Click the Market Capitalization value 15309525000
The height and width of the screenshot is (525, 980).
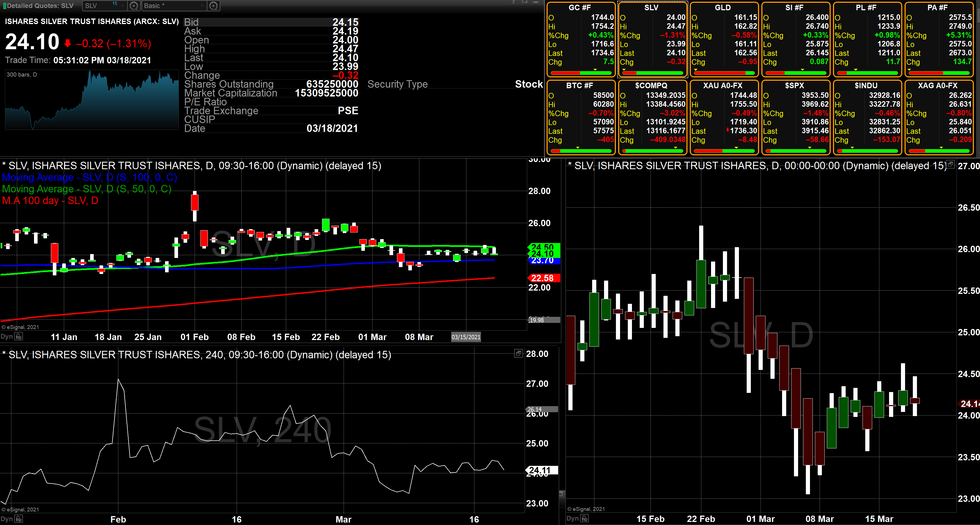click(326, 93)
